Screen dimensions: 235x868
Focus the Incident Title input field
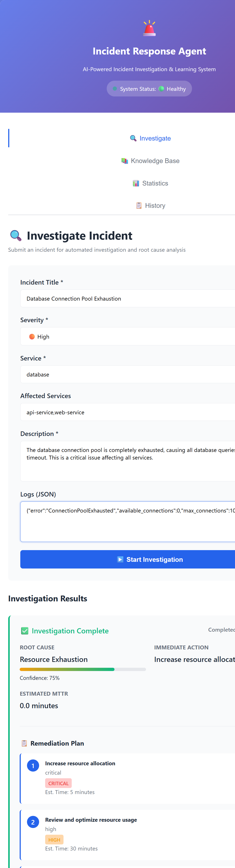(128, 299)
